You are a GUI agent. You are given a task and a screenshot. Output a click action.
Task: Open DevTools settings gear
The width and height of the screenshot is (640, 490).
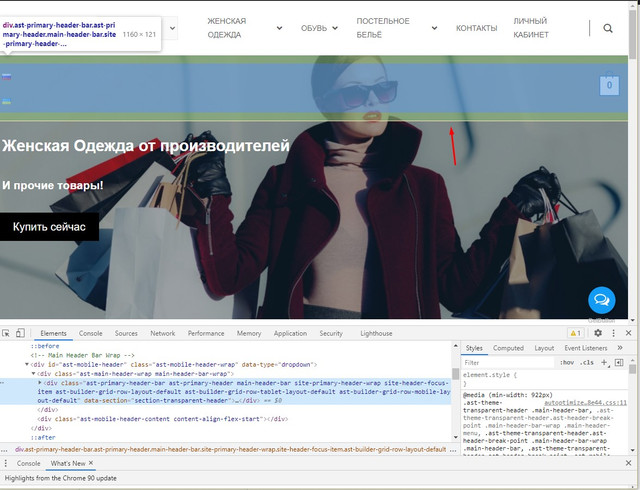click(598, 333)
